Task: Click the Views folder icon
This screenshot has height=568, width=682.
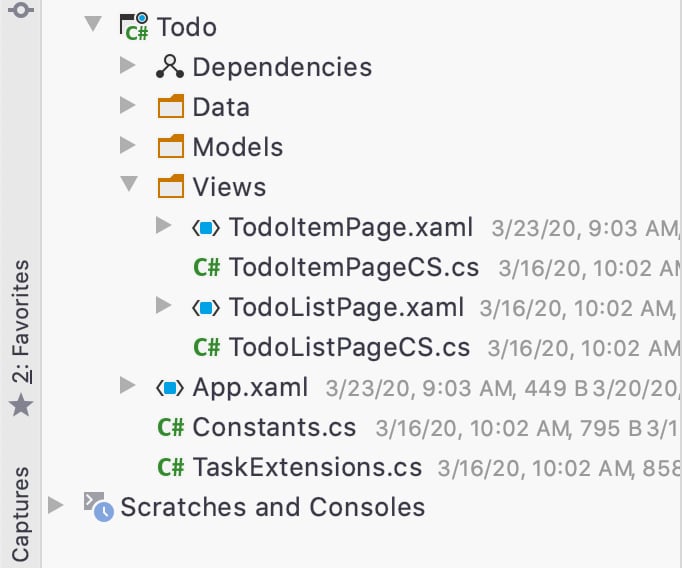Action: coord(171,187)
